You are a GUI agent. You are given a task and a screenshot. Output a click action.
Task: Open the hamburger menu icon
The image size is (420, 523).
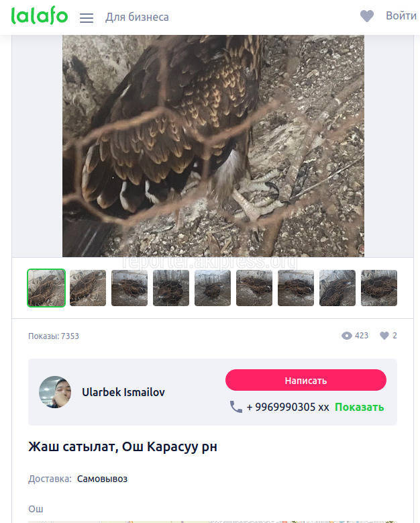[x=87, y=17]
